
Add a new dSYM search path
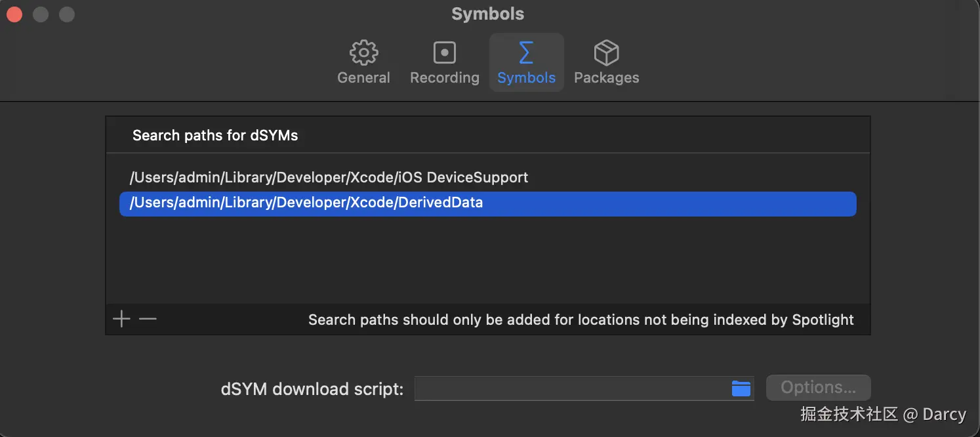tap(121, 320)
